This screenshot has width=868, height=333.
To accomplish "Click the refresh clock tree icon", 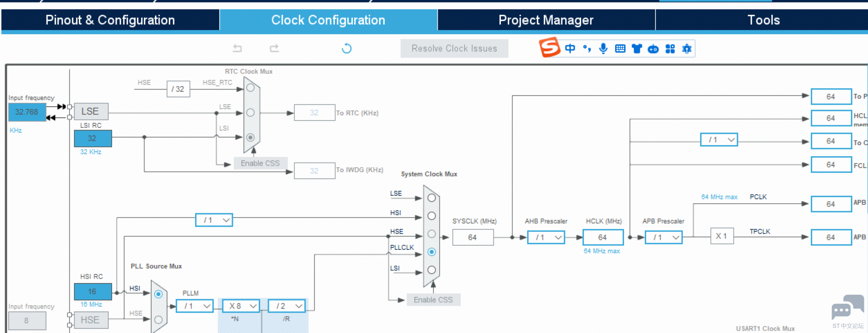I will pyautogui.click(x=346, y=48).
